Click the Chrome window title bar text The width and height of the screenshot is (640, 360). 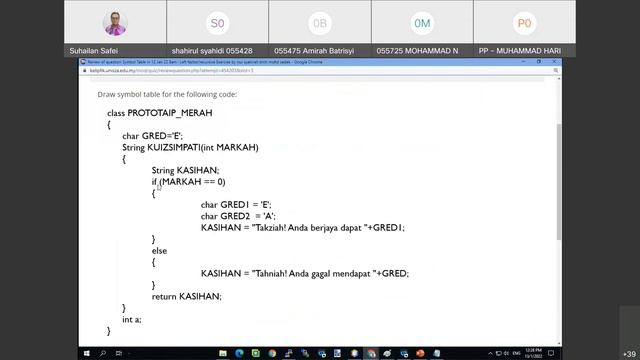205,62
